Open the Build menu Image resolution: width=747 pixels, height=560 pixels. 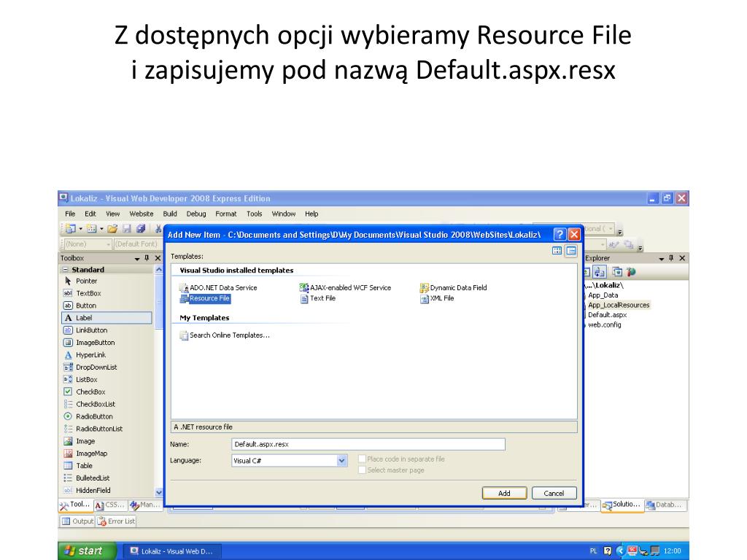(x=170, y=214)
